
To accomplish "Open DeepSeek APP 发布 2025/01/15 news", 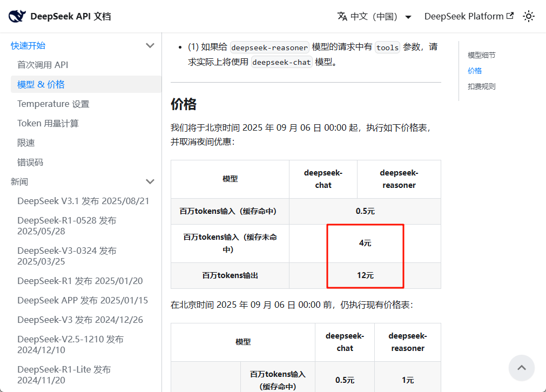I will 83,300.
